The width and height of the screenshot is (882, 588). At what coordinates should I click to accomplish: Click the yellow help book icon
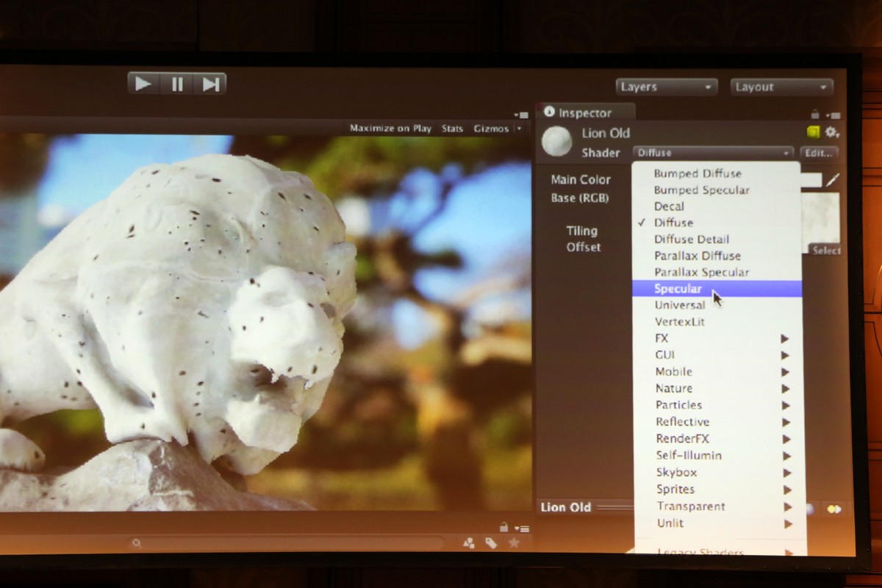pos(813,132)
